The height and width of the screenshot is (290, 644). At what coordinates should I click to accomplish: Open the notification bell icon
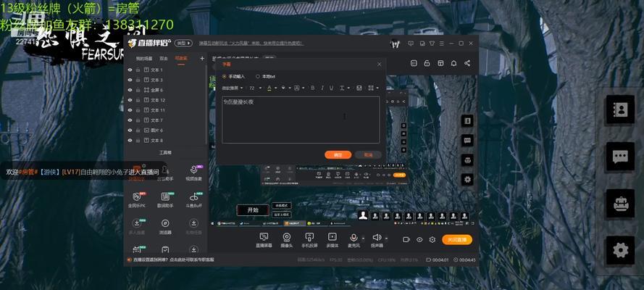pos(453,63)
